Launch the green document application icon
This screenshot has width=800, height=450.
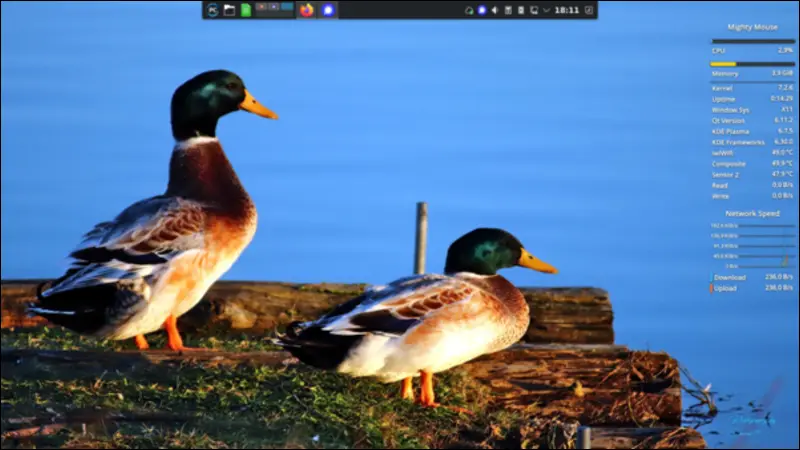coord(246,10)
